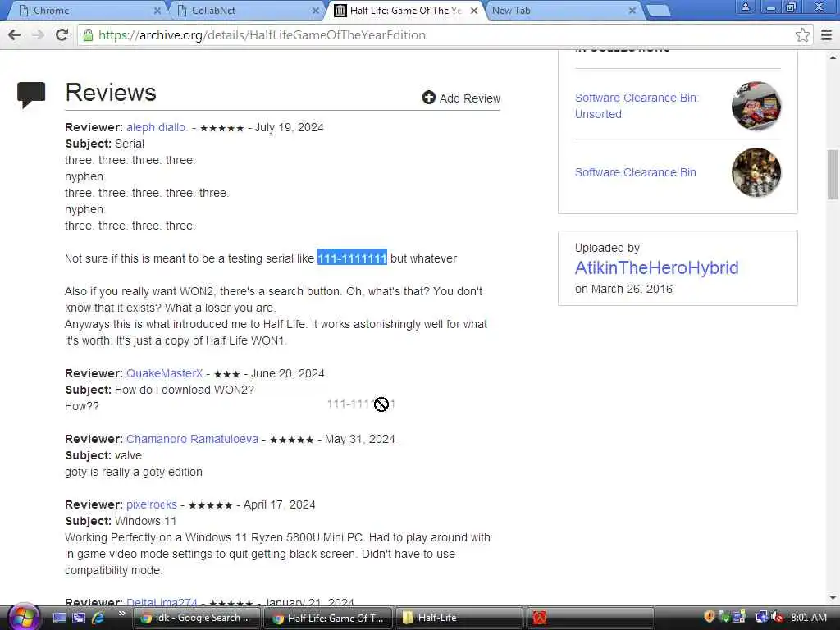Click the monitor tray icon beside volume
Viewport: 840px width, 630px height.
[762, 617]
